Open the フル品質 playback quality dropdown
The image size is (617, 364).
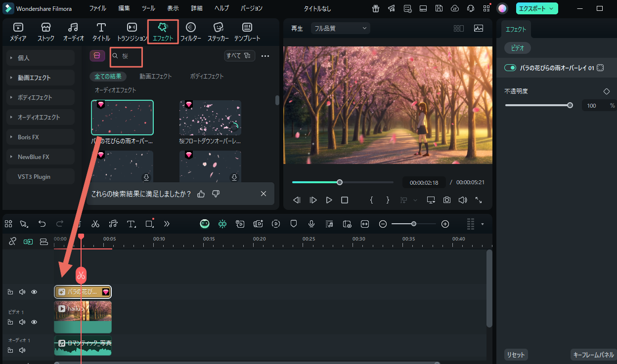(x=341, y=28)
